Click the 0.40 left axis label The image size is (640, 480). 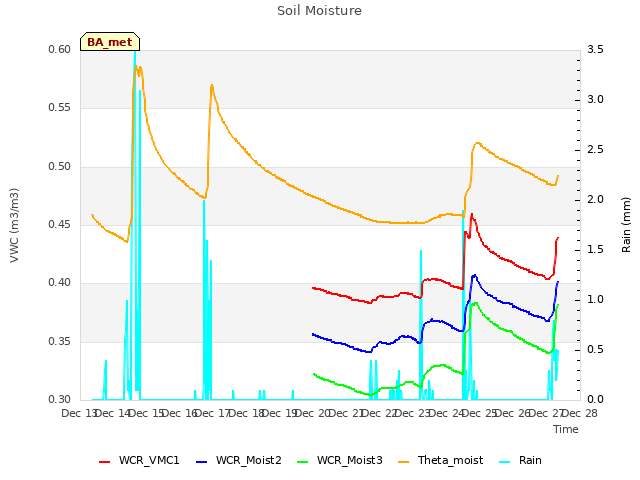coord(60,282)
